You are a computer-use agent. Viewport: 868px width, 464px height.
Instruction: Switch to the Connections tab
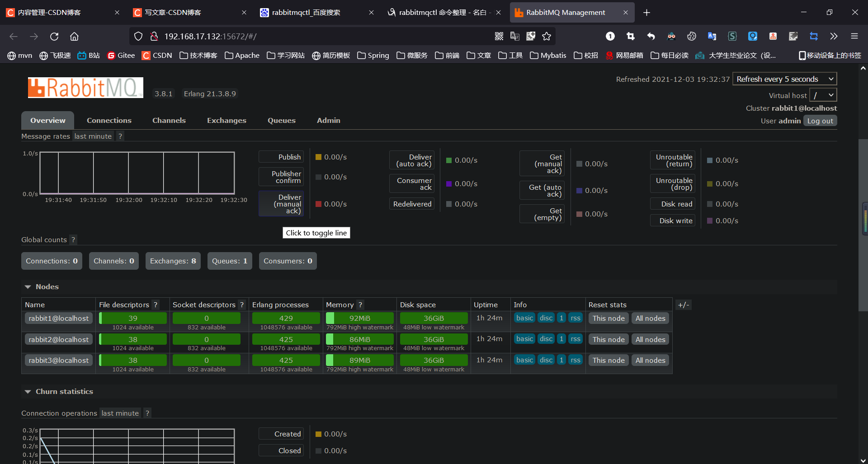coord(109,120)
